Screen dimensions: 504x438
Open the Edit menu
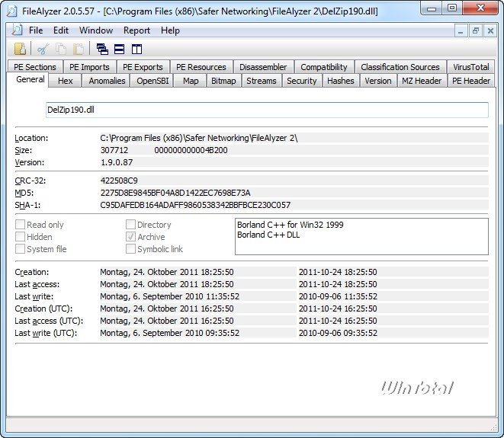coord(61,30)
